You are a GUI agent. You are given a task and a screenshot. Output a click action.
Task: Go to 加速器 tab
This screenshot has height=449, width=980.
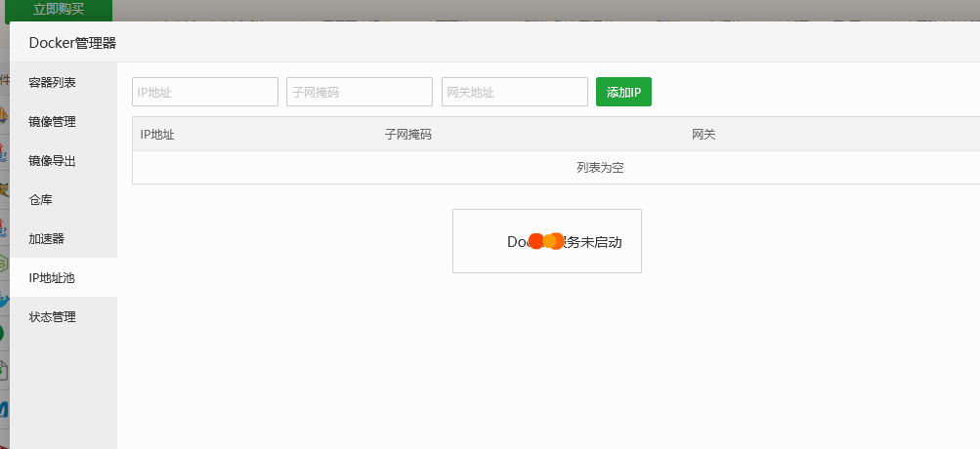click(64, 238)
